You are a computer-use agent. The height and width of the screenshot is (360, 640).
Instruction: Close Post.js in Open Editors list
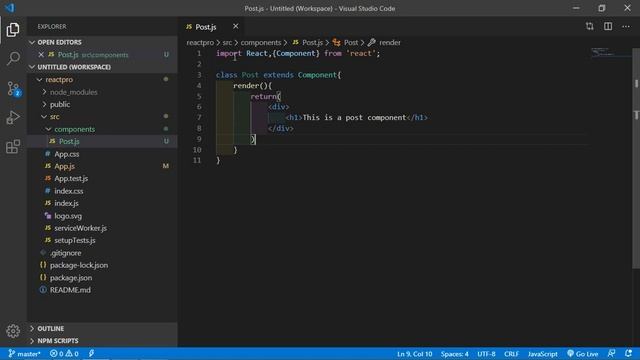[x=41, y=55]
